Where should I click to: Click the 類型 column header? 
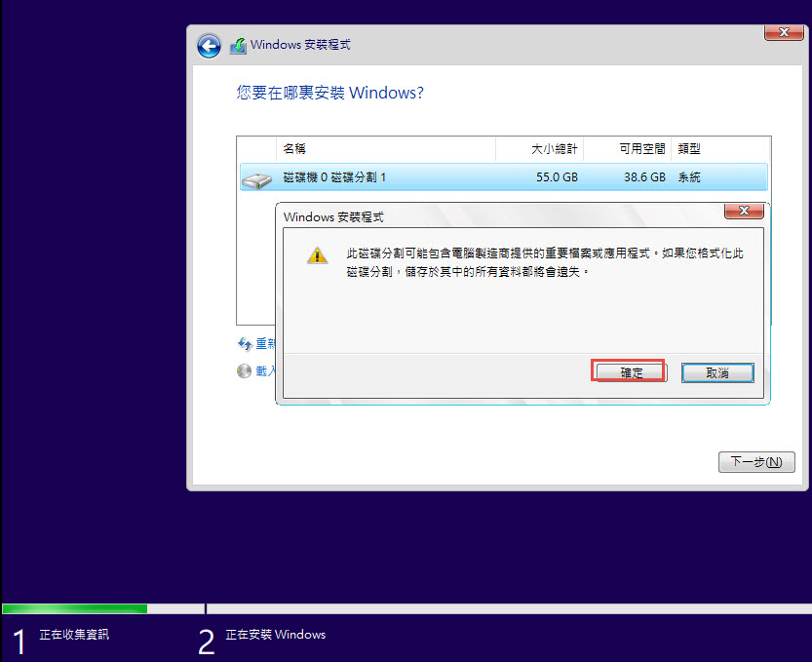pos(720,149)
